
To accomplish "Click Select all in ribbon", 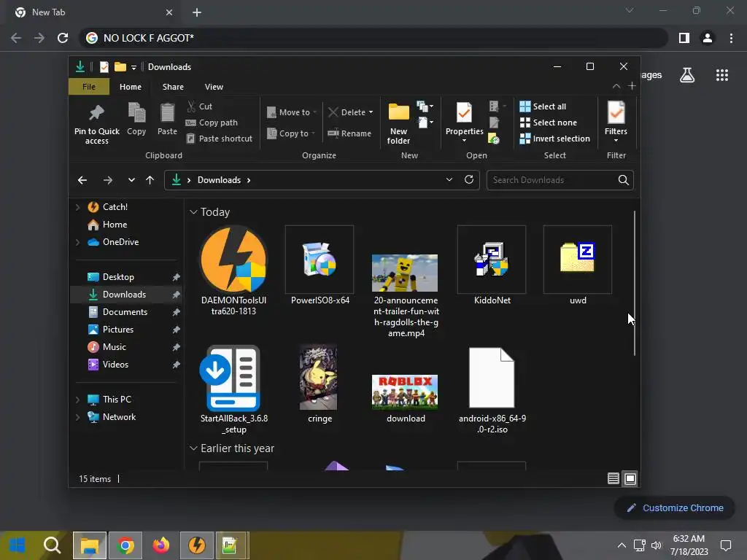I will click(x=543, y=106).
